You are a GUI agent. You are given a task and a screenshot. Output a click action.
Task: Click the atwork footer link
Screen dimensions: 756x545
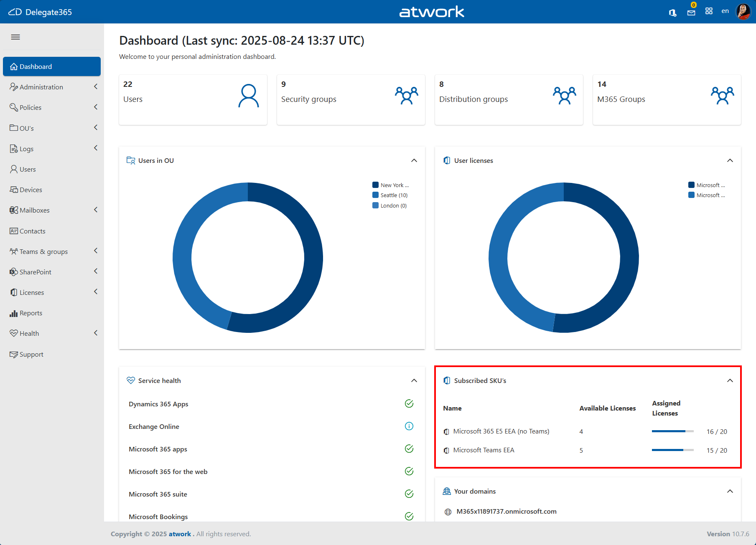tap(180, 534)
